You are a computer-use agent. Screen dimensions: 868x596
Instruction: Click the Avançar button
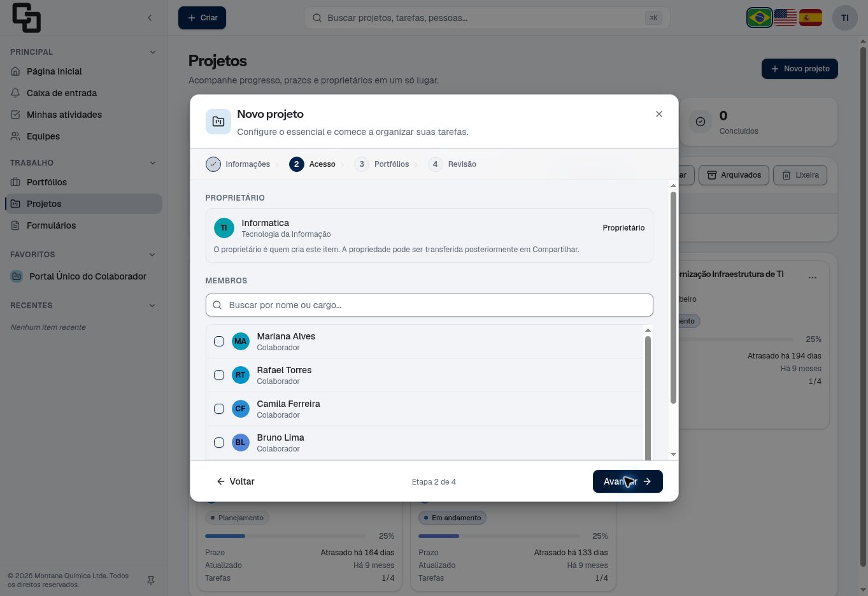(x=628, y=481)
